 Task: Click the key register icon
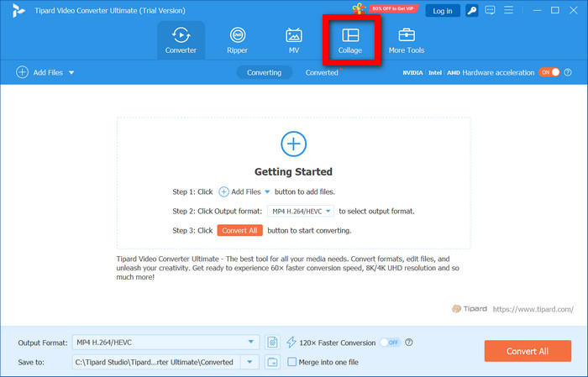pos(473,10)
